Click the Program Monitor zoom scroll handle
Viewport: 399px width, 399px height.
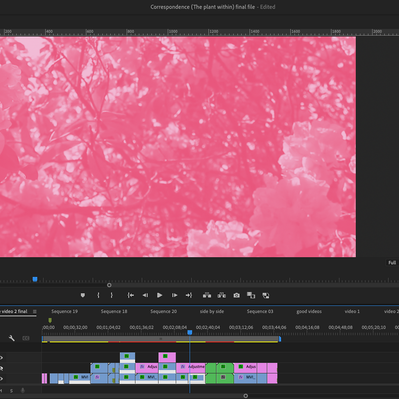(109, 285)
